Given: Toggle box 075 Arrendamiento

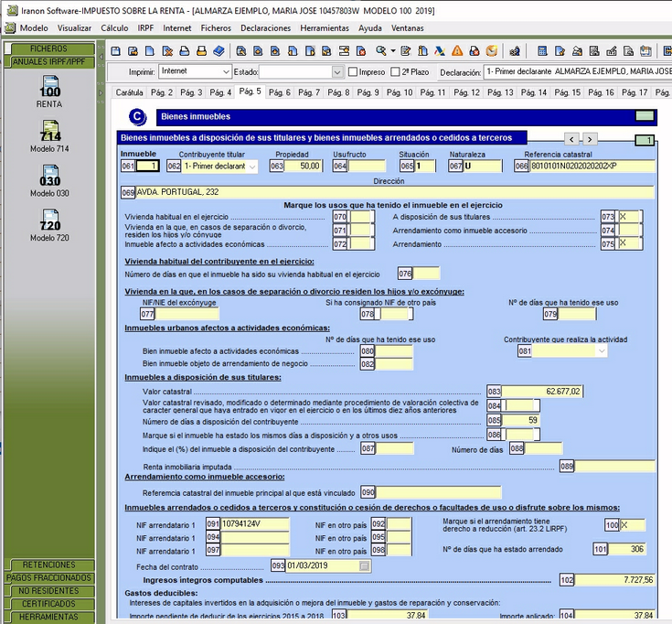Looking at the screenshot, I should (x=628, y=243).
